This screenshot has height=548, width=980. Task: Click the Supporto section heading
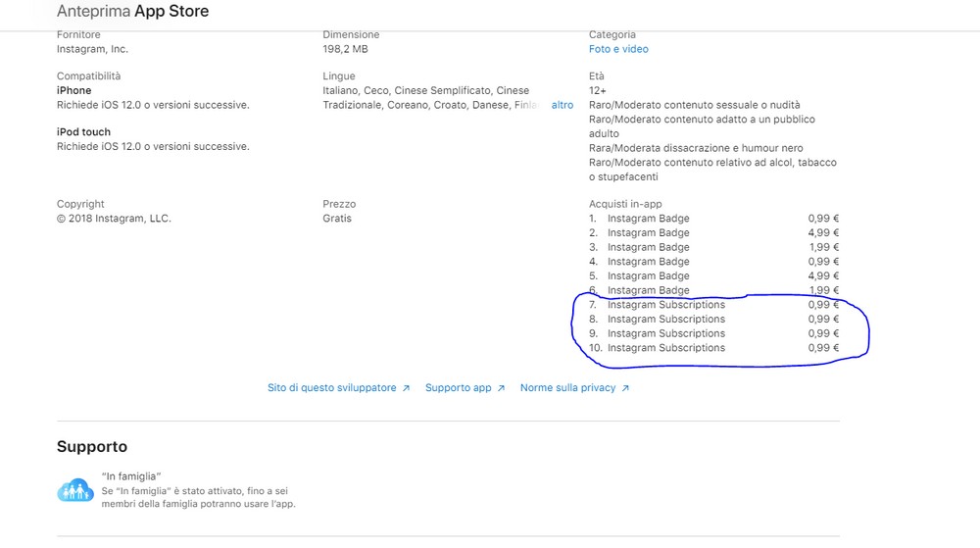[92, 447]
